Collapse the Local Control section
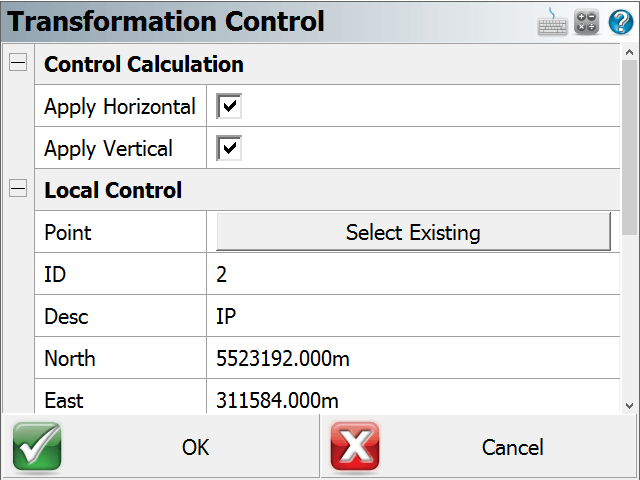 (x=18, y=189)
